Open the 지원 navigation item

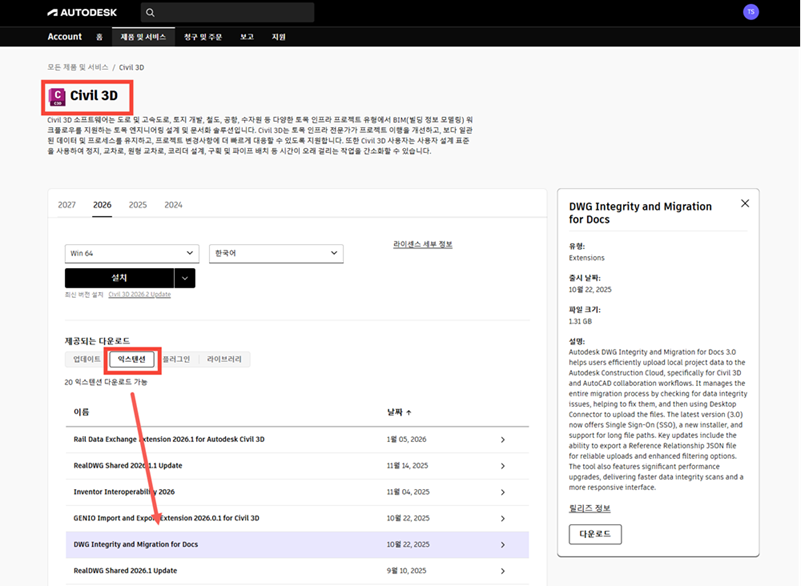click(278, 37)
